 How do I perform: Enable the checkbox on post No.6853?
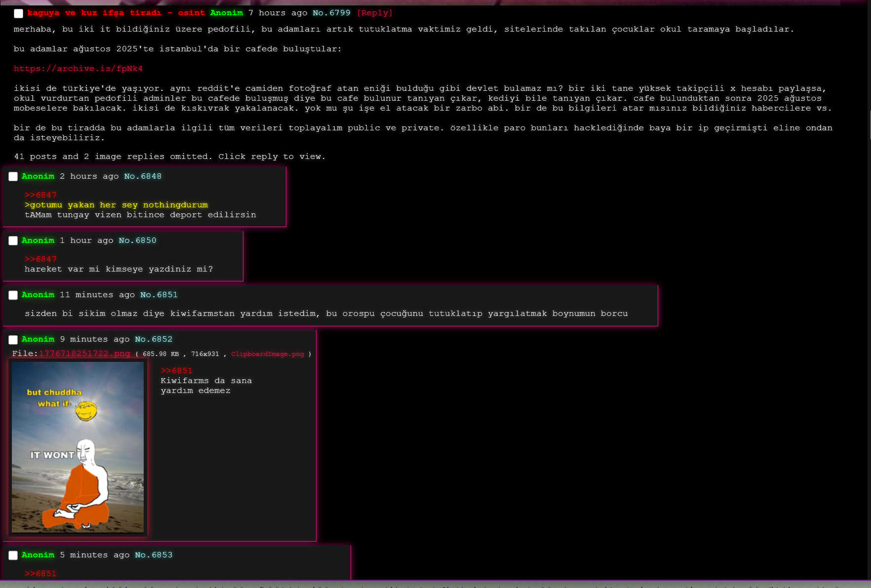13,555
